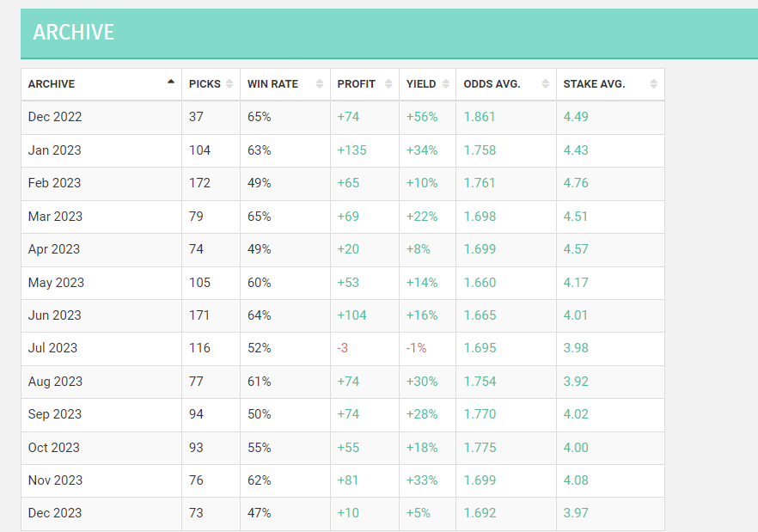Click the Odds Avg. sort icon
The height and width of the screenshot is (532, 758).
click(x=545, y=83)
